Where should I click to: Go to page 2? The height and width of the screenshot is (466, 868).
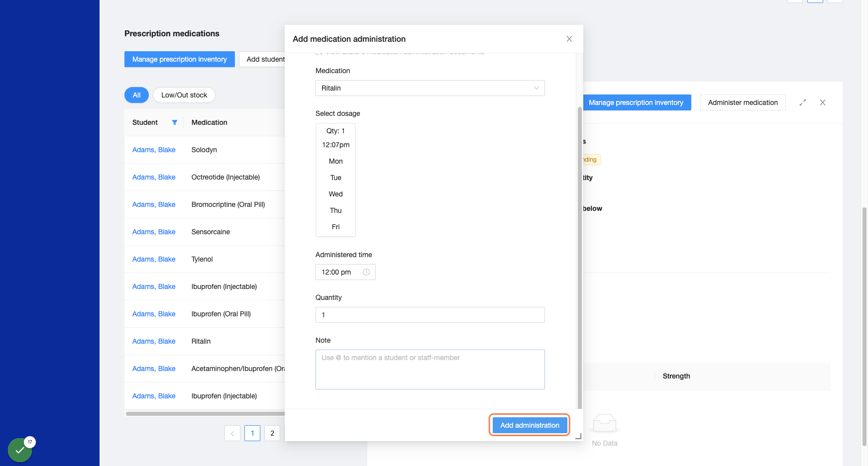point(272,433)
